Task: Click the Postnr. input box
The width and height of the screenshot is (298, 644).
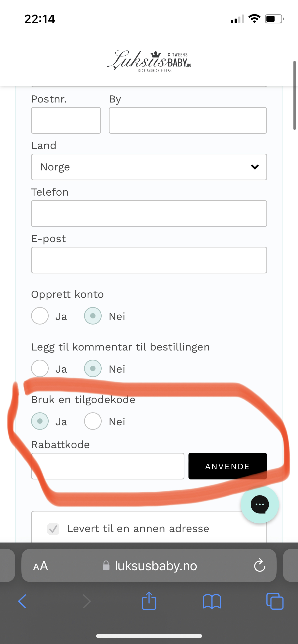Action: (66, 120)
